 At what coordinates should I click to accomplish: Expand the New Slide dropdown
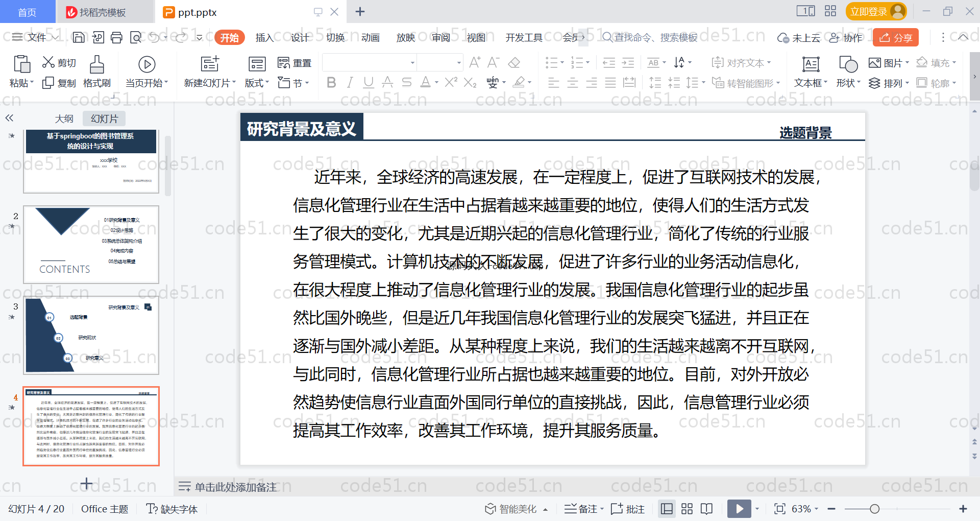[234, 83]
